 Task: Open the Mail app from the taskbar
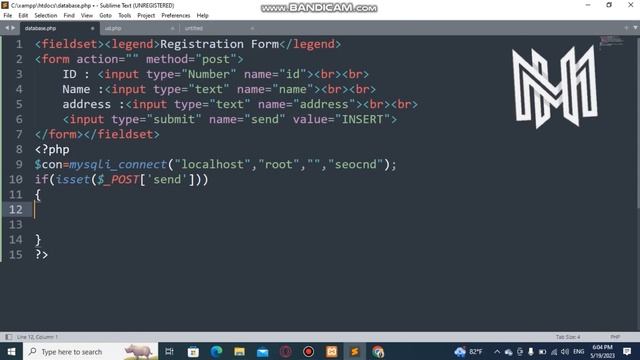[x=262, y=351]
